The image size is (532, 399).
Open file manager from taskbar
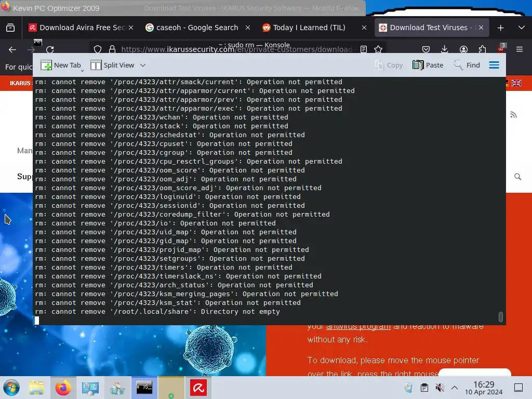click(x=36, y=388)
